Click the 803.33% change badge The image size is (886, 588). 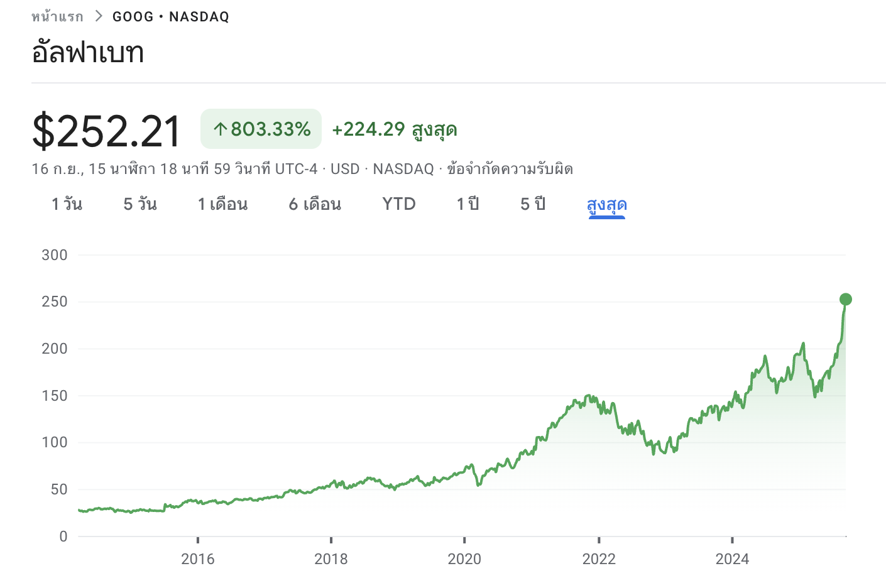(261, 129)
